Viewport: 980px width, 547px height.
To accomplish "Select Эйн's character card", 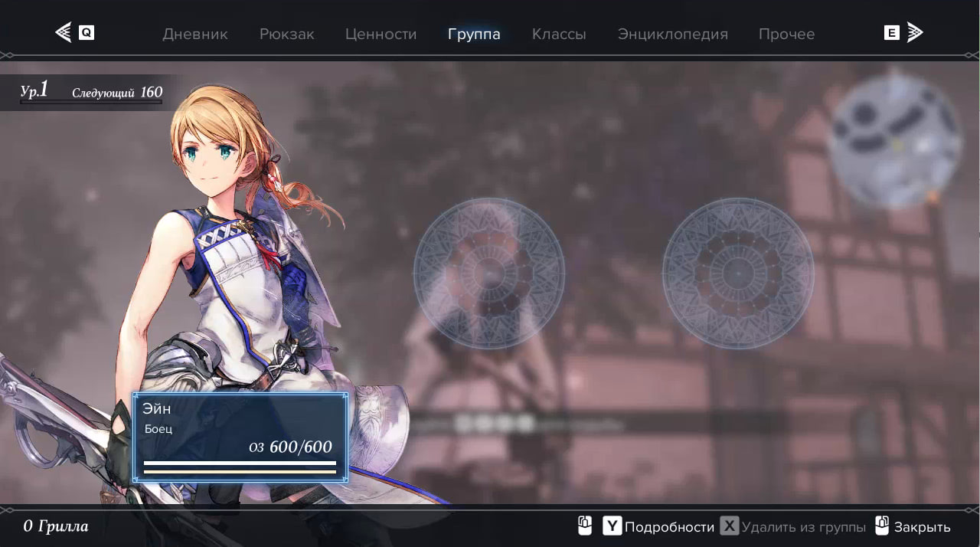I will pos(240,437).
